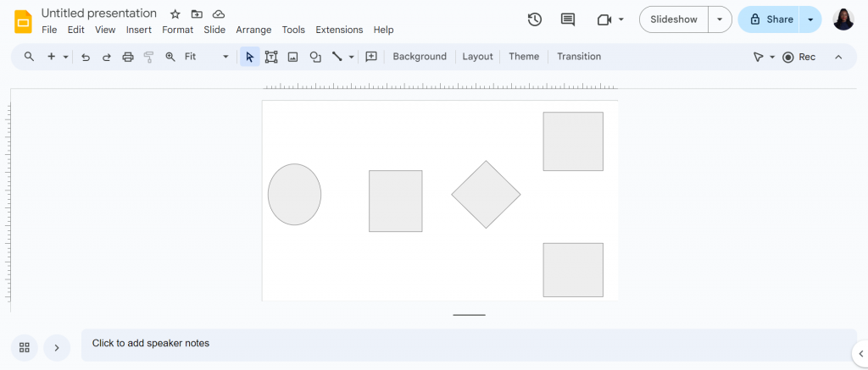Screen dimensions: 868x370
Task: Select the Line tool
Action: point(337,57)
